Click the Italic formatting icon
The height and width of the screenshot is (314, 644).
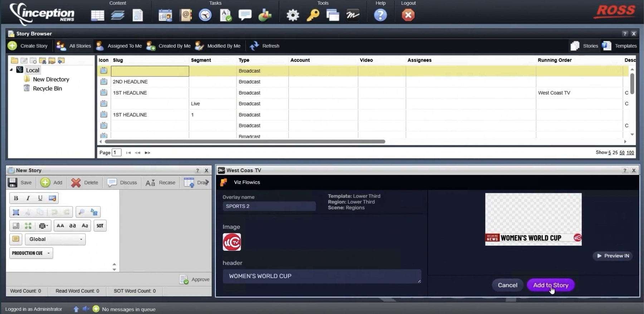[28, 198]
